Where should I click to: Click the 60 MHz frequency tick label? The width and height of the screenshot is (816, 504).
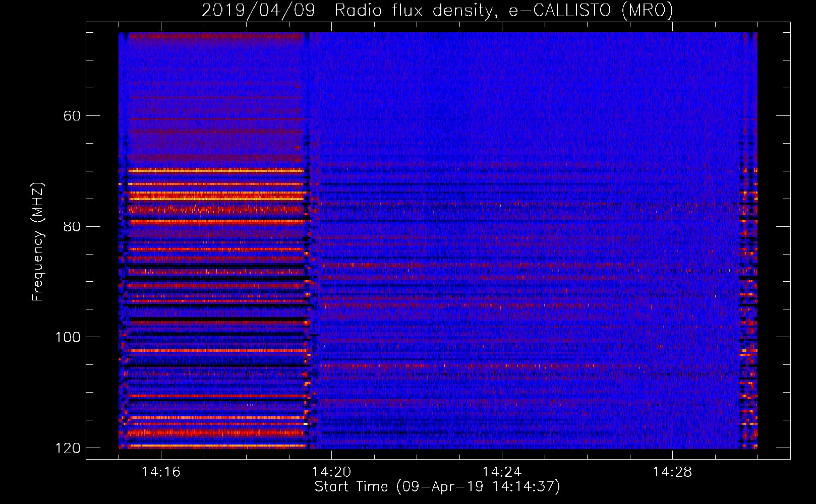[x=72, y=116]
